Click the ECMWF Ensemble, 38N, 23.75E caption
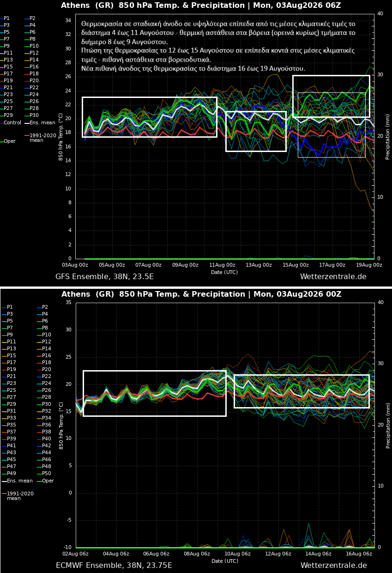This screenshot has width=392, height=573. click(114, 566)
